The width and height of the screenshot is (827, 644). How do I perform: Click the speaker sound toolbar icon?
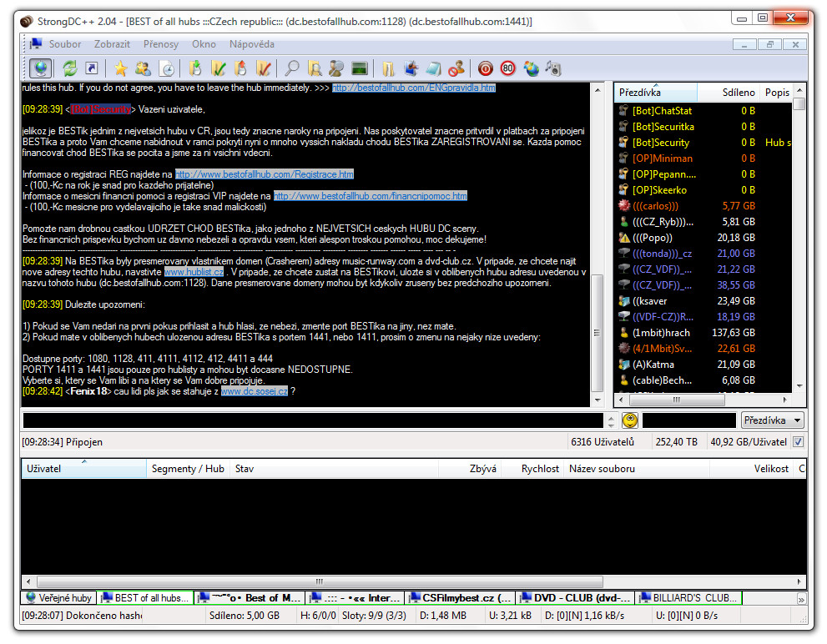coord(553,68)
